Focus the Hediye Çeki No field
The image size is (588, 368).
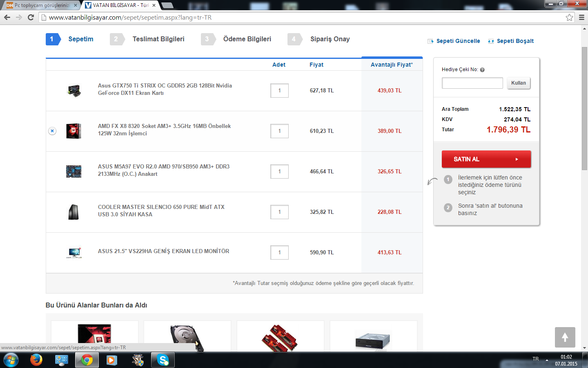[x=472, y=83]
